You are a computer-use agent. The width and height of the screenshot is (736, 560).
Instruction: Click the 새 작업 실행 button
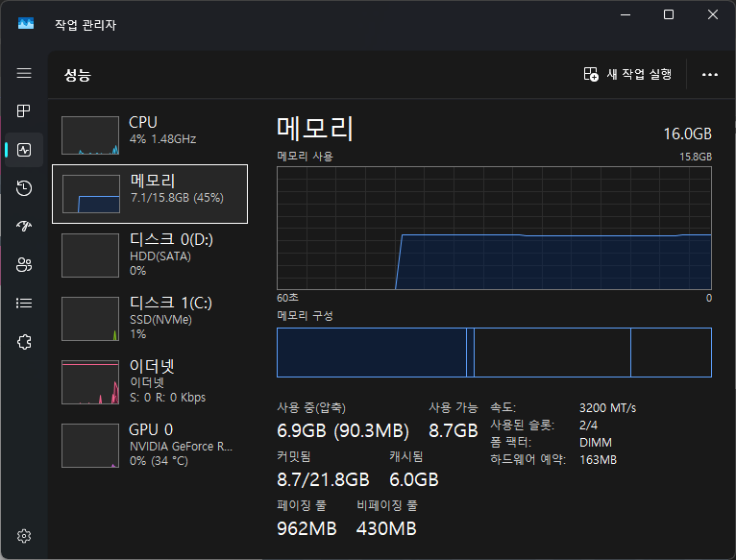(x=627, y=74)
